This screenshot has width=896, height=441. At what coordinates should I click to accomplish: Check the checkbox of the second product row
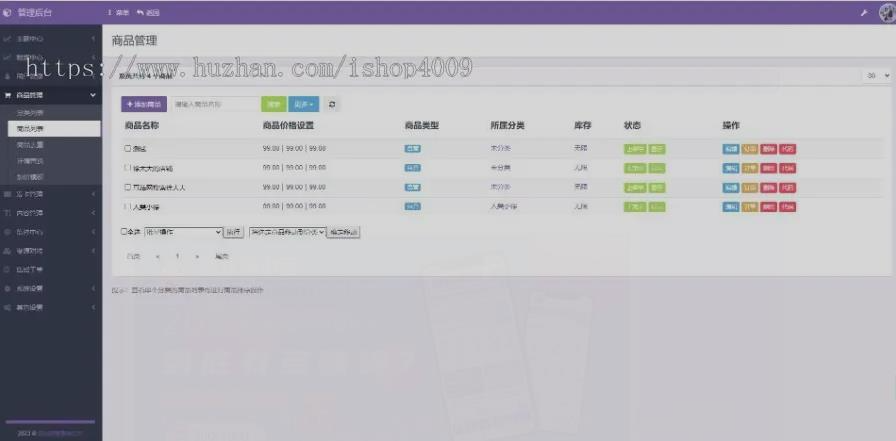click(127, 168)
